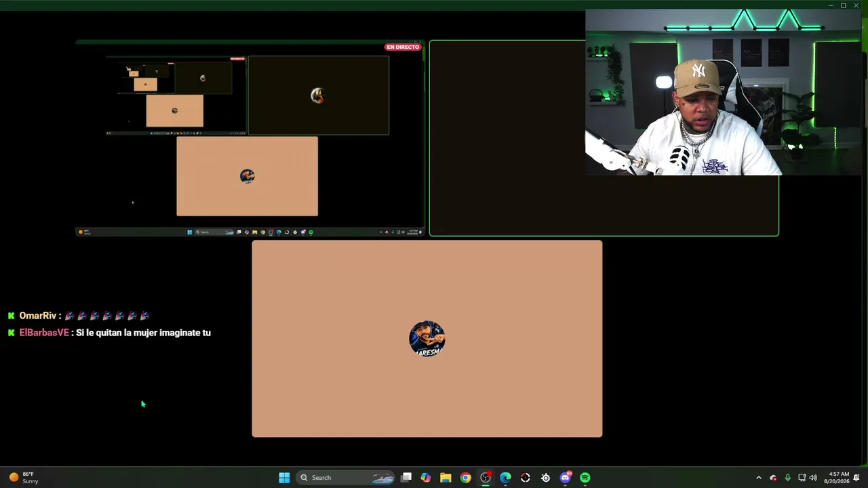
Task: Show hidden system tray icons
Action: pos(759,478)
